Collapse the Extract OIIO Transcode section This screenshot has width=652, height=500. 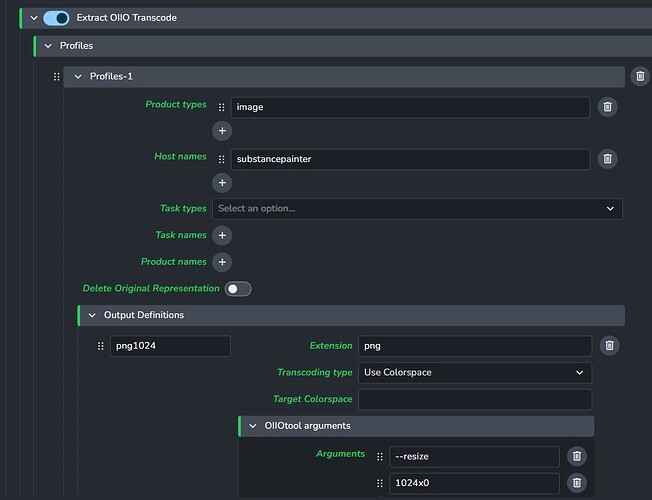34,18
